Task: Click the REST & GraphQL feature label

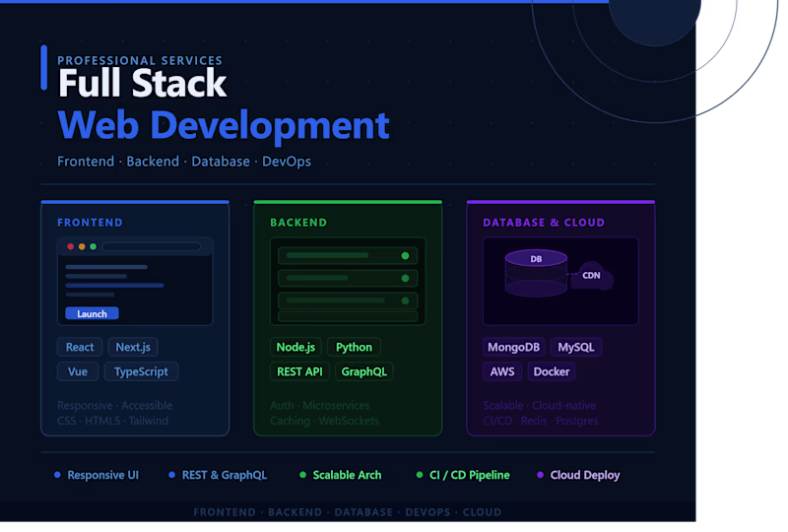Action: point(225,475)
